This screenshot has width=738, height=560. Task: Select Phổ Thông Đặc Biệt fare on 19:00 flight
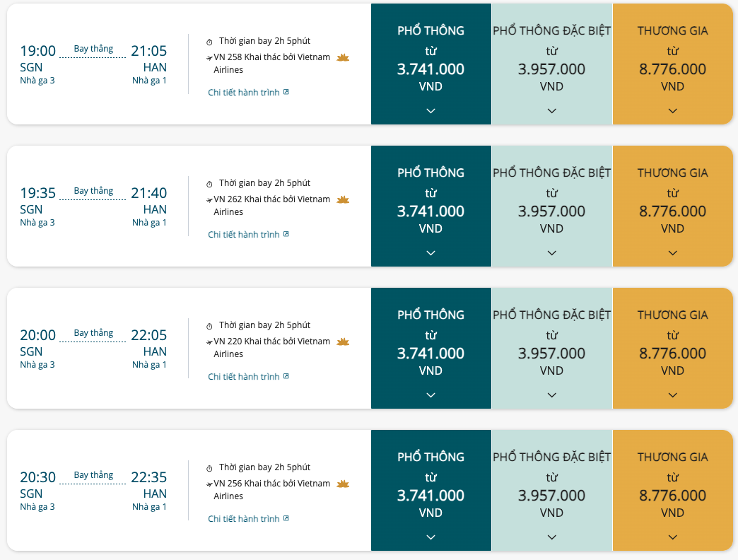[x=551, y=64]
